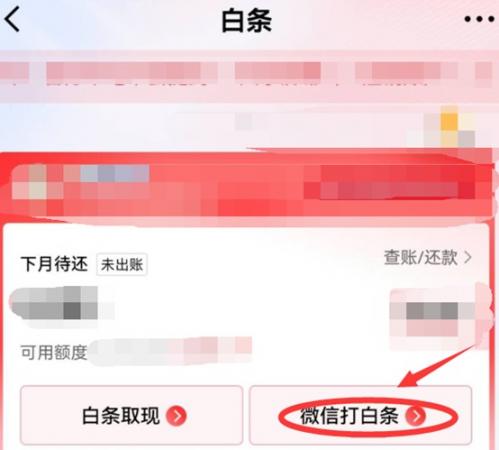Viewport: 499px width, 450px height.
Task: Tap the red arrow icon beside 微信打白条
Action: click(415, 416)
